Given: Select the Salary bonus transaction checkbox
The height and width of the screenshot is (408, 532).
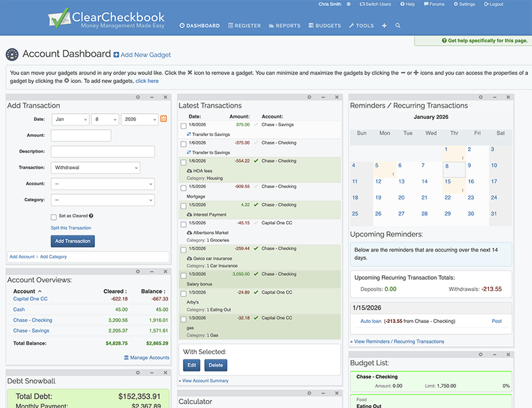Looking at the screenshot, I should 183,274.
